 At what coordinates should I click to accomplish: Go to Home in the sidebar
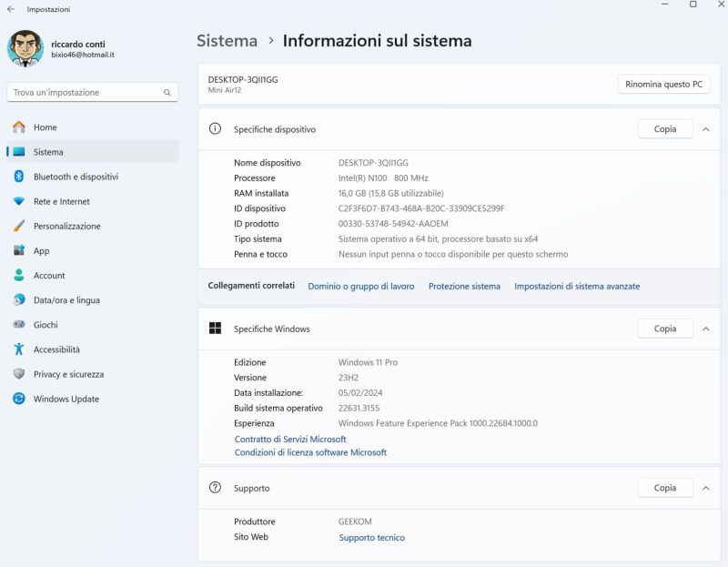coord(45,127)
